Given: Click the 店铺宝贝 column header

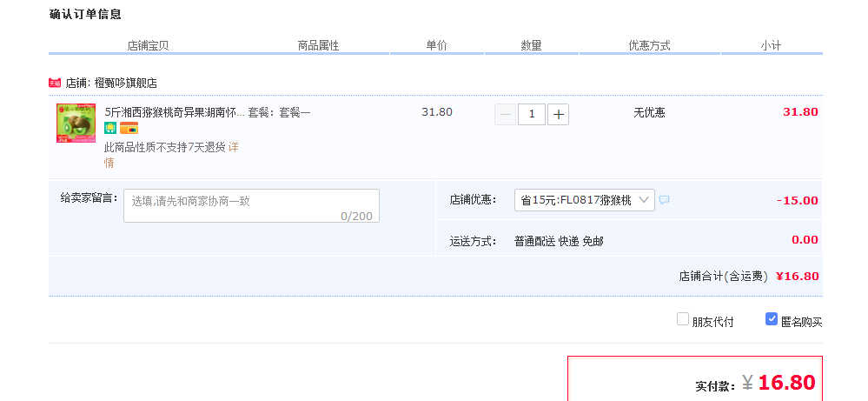Looking at the screenshot, I should coord(148,45).
